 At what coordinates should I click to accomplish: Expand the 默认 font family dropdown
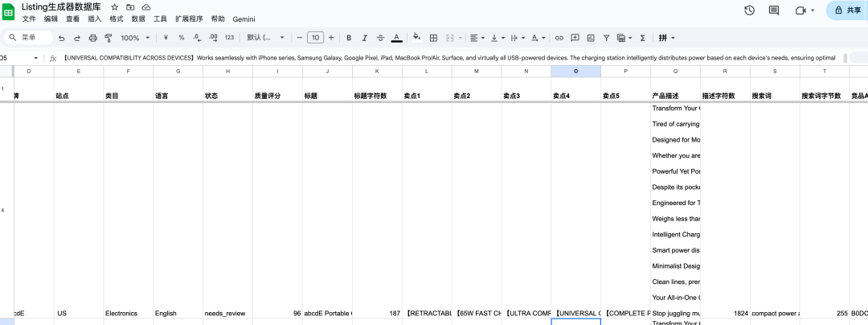tap(264, 38)
